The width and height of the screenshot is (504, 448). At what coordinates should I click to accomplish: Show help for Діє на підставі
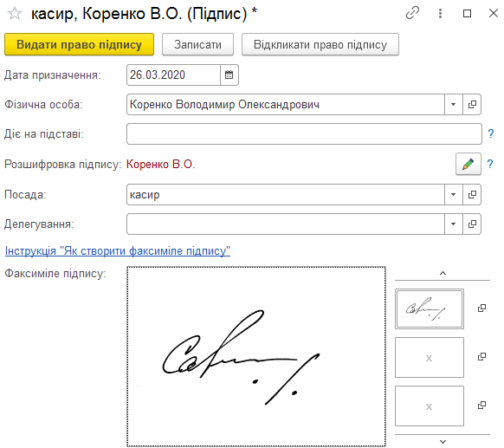point(490,133)
